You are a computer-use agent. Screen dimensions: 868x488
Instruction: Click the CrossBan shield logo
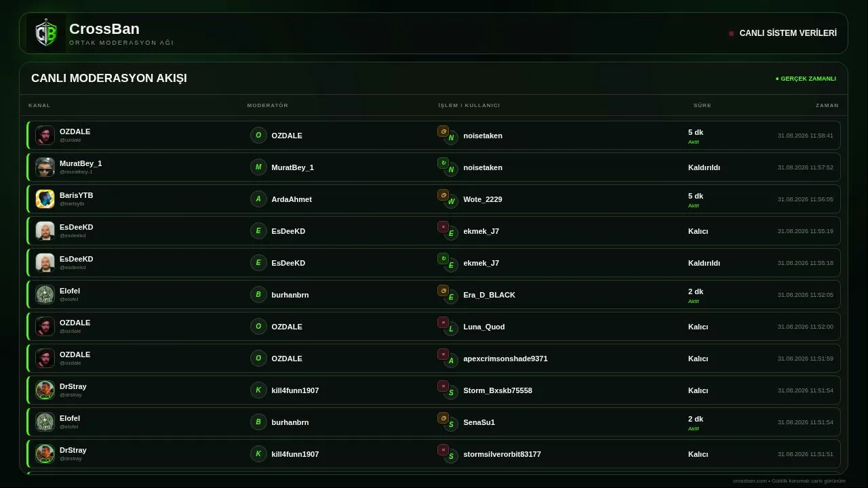point(46,33)
